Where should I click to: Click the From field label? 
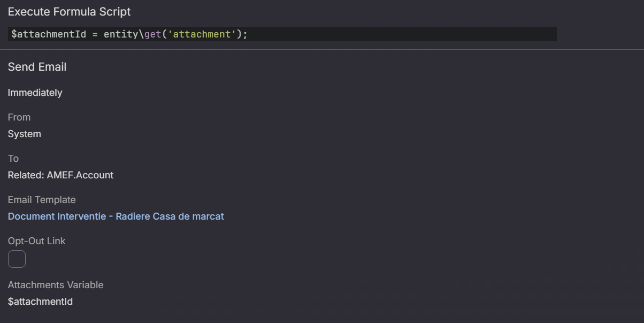coord(19,117)
